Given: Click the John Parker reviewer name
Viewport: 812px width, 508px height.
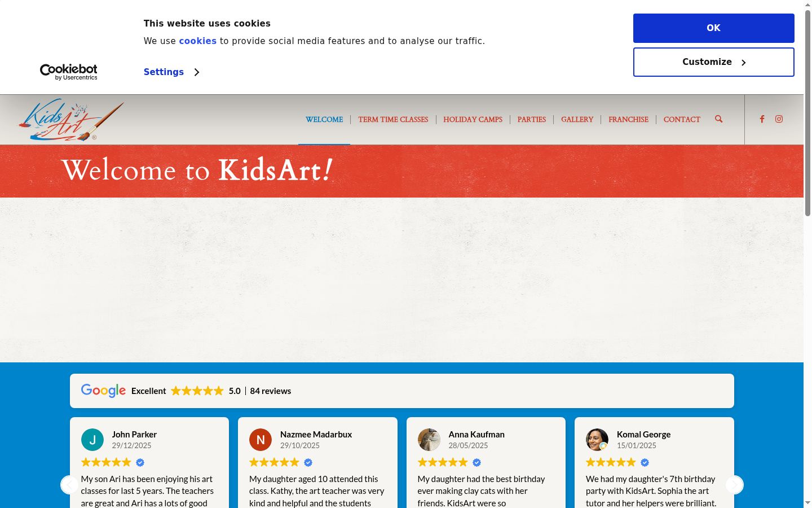Looking at the screenshot, I should (134, 435).
